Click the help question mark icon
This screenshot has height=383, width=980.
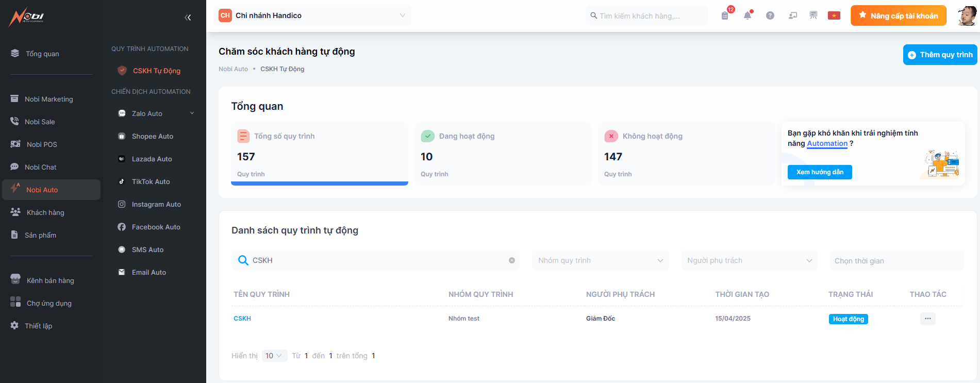[770, 15]
